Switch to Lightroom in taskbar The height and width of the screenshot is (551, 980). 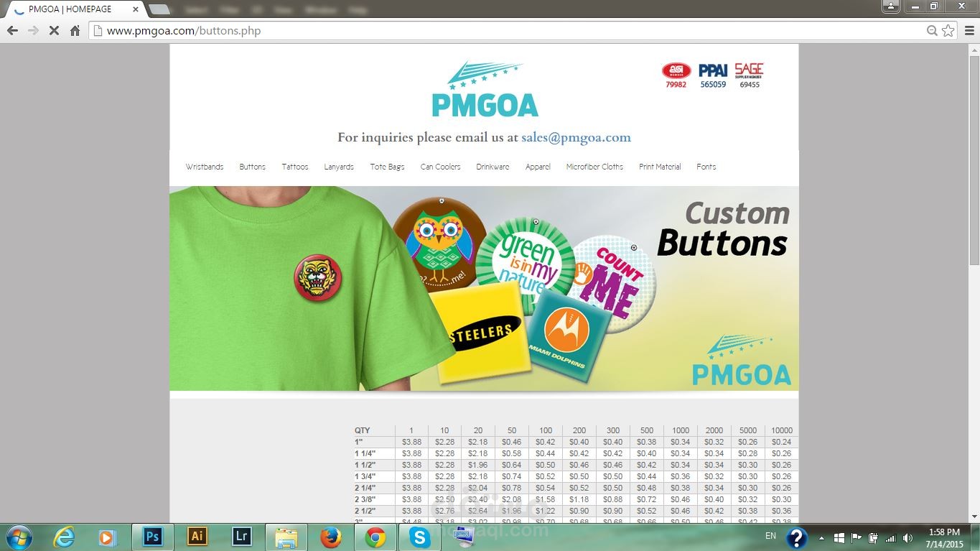coord(241,537)
